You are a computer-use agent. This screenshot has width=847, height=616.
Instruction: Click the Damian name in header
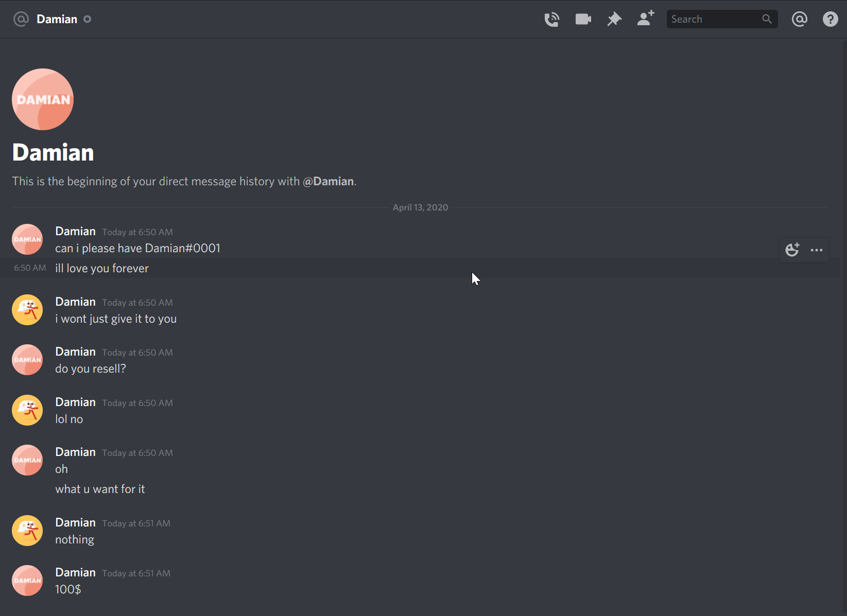[57, 19]
